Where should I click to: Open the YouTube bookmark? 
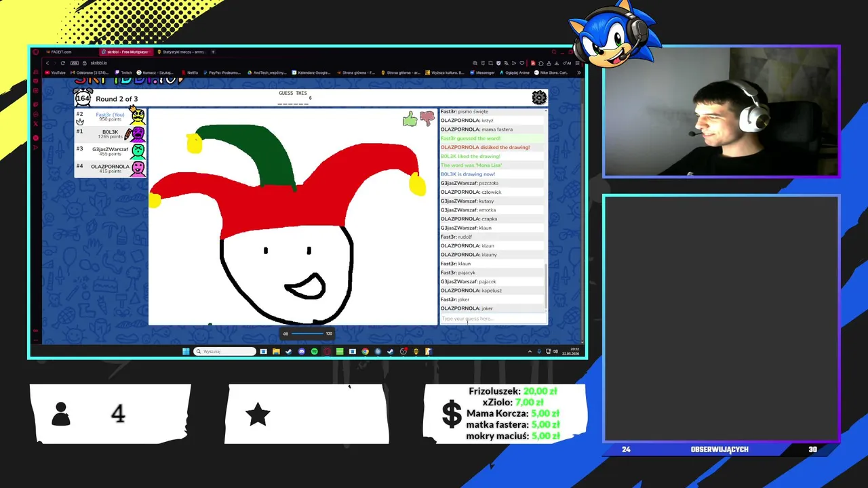pos(56,73)
